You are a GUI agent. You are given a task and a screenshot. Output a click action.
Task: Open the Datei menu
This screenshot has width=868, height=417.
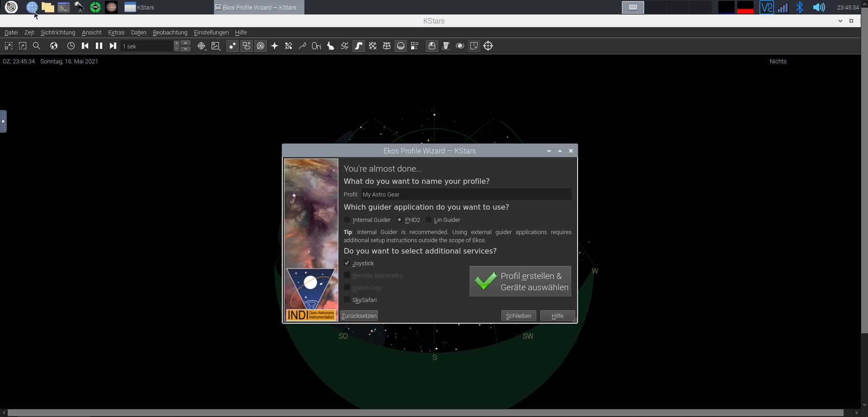click(11, 33)
